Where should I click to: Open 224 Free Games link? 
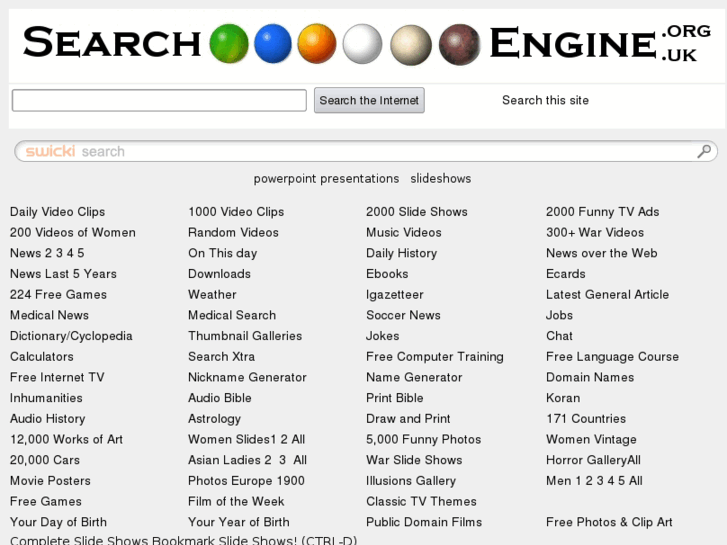coord(58,295)
